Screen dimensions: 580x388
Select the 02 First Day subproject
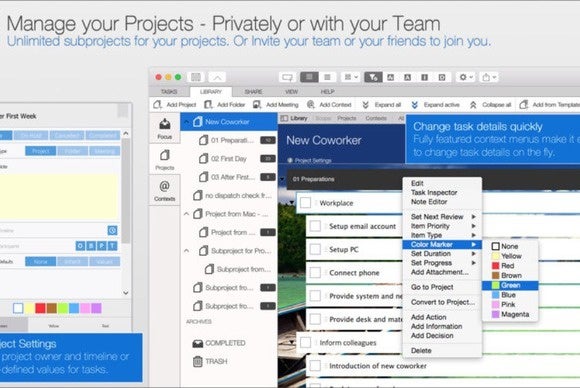[229, 158]
